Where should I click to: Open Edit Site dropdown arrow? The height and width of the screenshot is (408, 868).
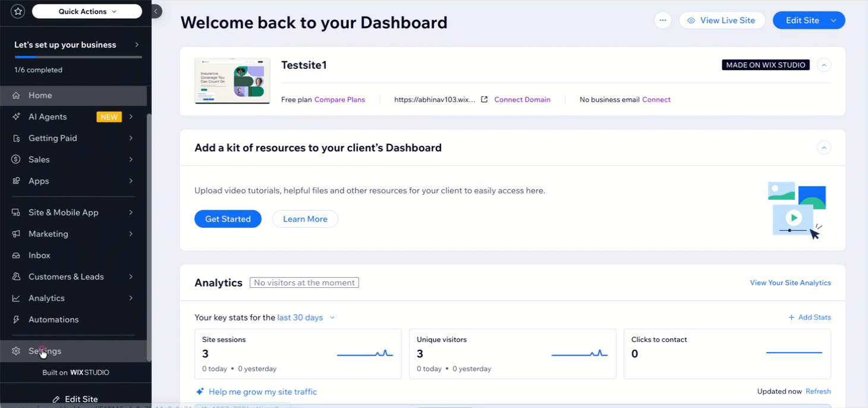(x=834, y=20)
